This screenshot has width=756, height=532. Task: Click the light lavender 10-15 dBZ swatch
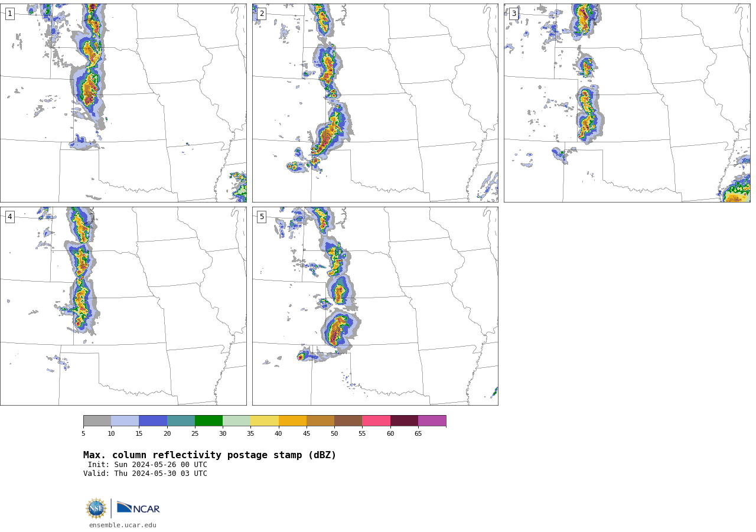pos(125,420)
